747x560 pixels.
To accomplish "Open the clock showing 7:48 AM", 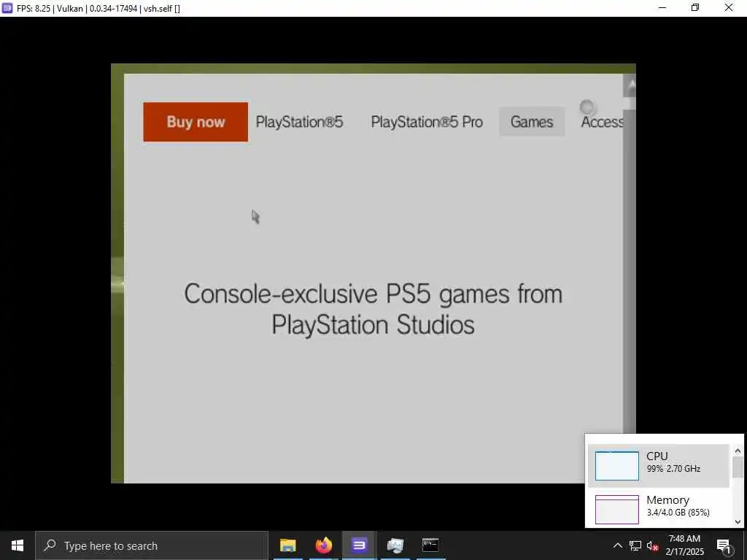I will [684, 545].
